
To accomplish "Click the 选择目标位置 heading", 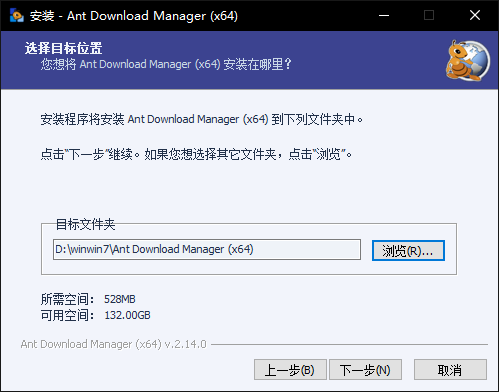I will (63, 48).
